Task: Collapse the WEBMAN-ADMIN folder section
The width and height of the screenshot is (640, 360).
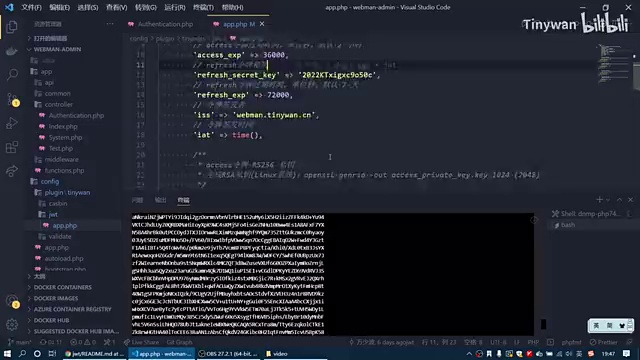Action: [57, 49]
